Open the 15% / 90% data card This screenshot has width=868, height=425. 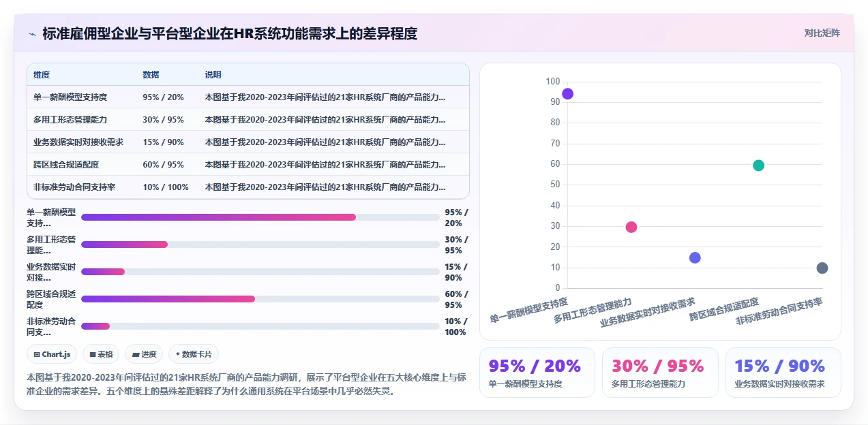coord(783,373)
